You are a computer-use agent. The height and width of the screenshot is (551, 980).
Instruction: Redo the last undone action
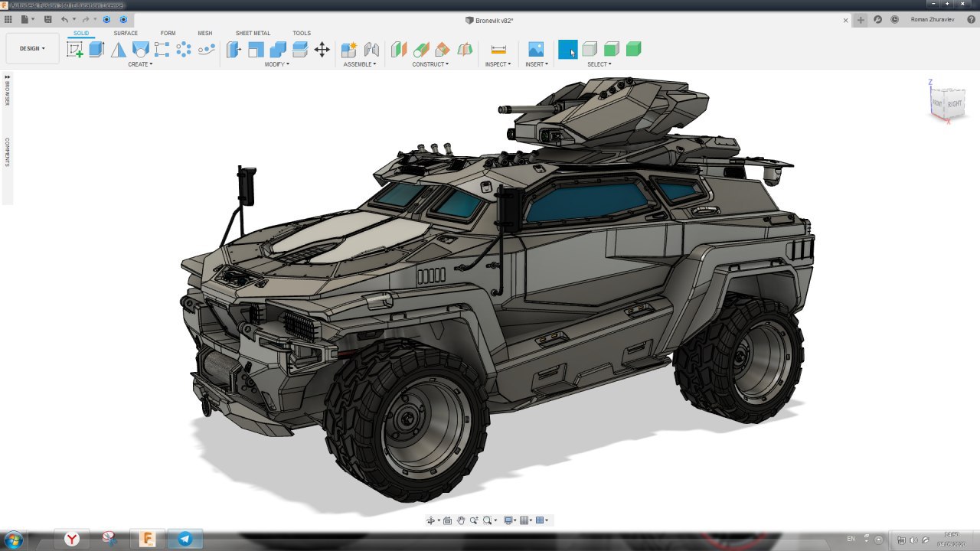point(85,19)
